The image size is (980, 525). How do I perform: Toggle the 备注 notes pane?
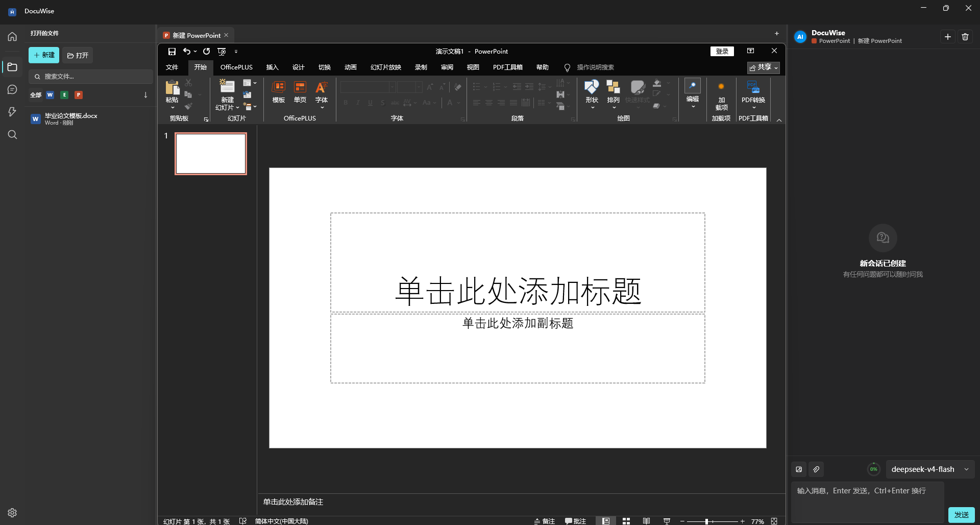point(545,521)
